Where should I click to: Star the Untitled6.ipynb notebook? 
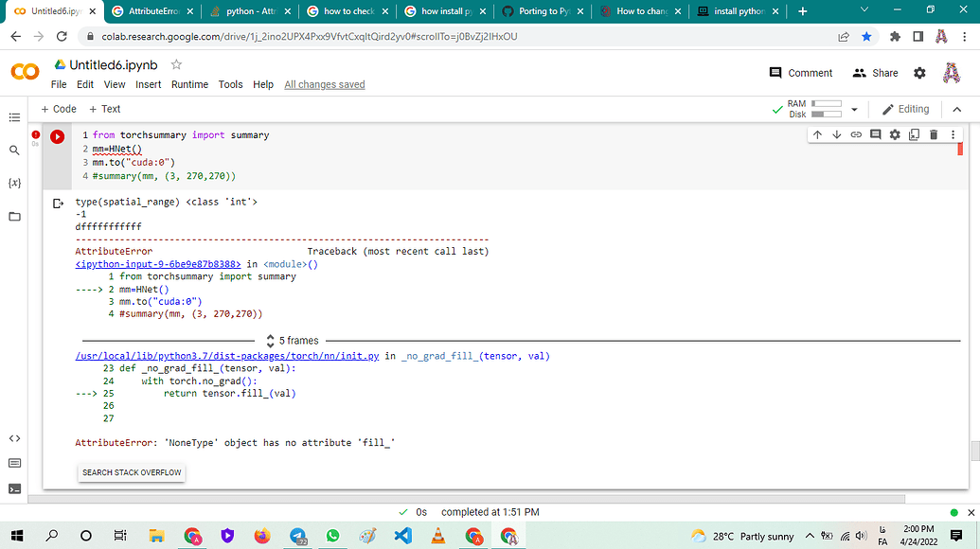click(176, 64)
